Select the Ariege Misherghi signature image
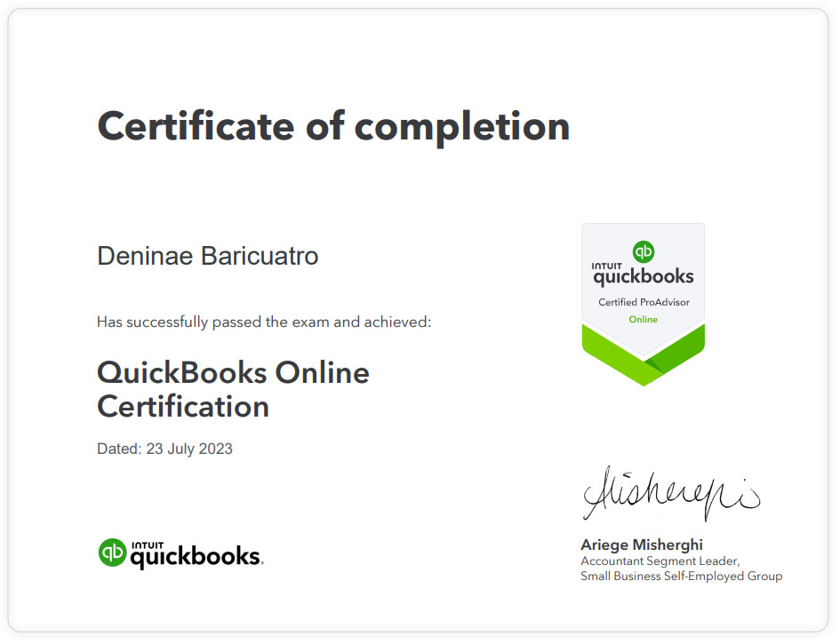This screenshot has height=644, width=840. coord(671,493)
